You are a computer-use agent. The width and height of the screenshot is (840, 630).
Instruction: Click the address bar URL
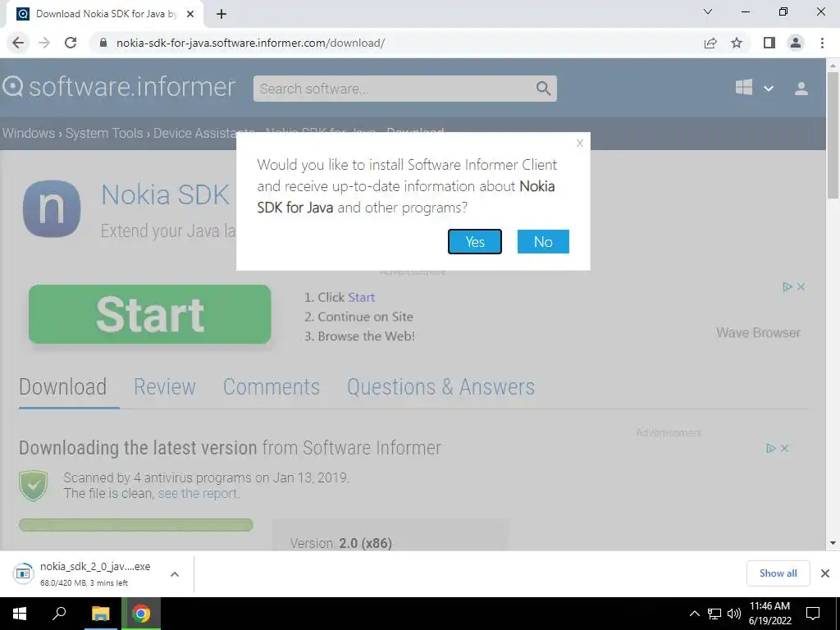coord(250,43)
